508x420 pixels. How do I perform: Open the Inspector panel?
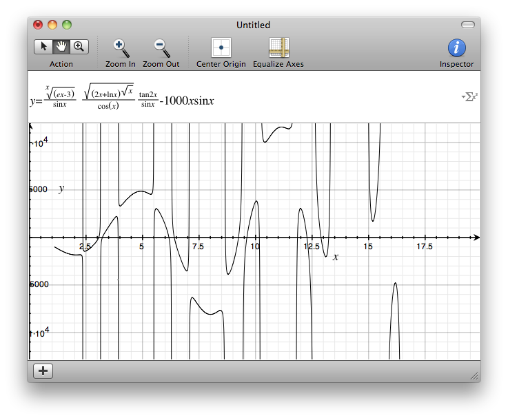(457, 48)
